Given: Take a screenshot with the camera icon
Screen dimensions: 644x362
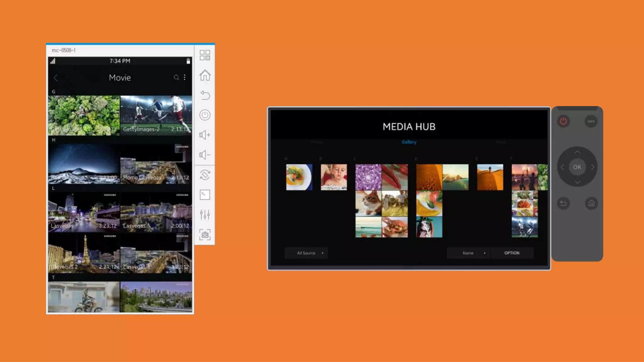Looking at the screenshot, I should (205, 234).
